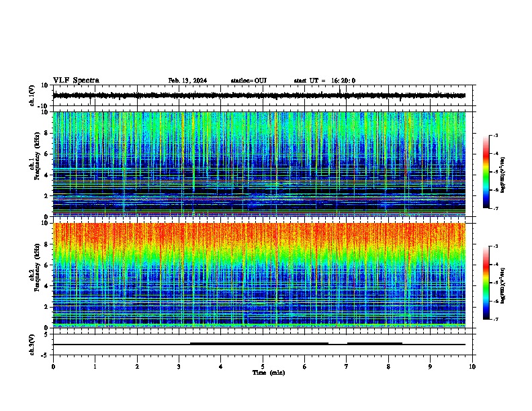
Task: Select the date text "Feb. 13, 2024"
Action: (187, 81)
